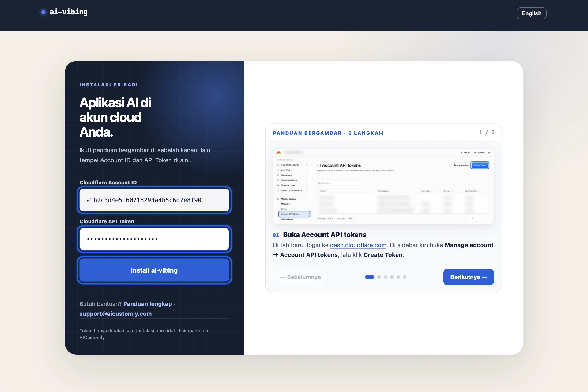Select the first carousel step indicator

pos(370,277)
